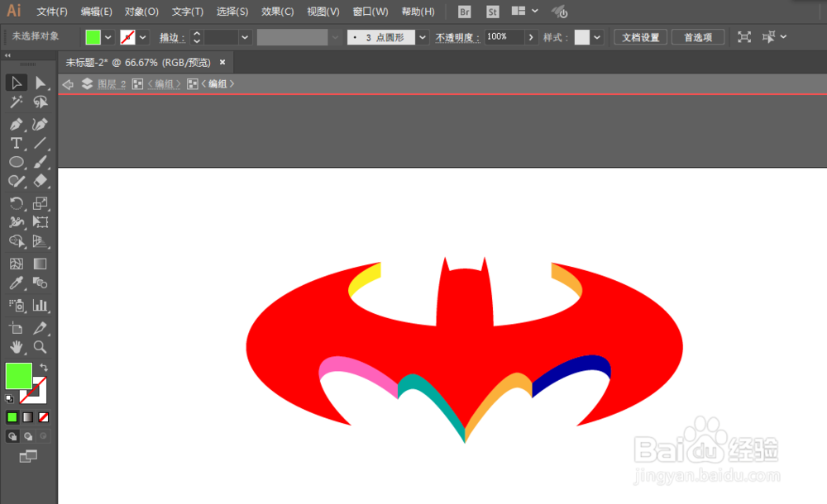Select the Direct Selection tool

pos(42,82)
